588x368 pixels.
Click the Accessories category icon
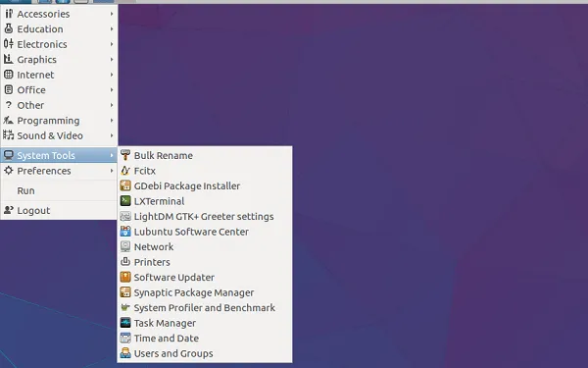coord(9,14)
